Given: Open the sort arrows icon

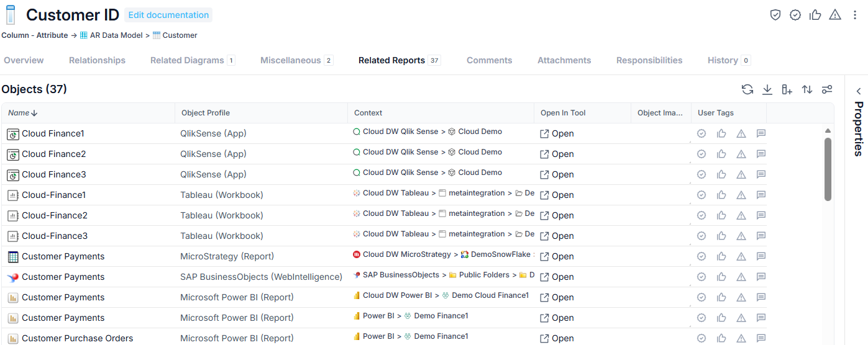Looking at the screenshot, I should [x=807, y=89].
